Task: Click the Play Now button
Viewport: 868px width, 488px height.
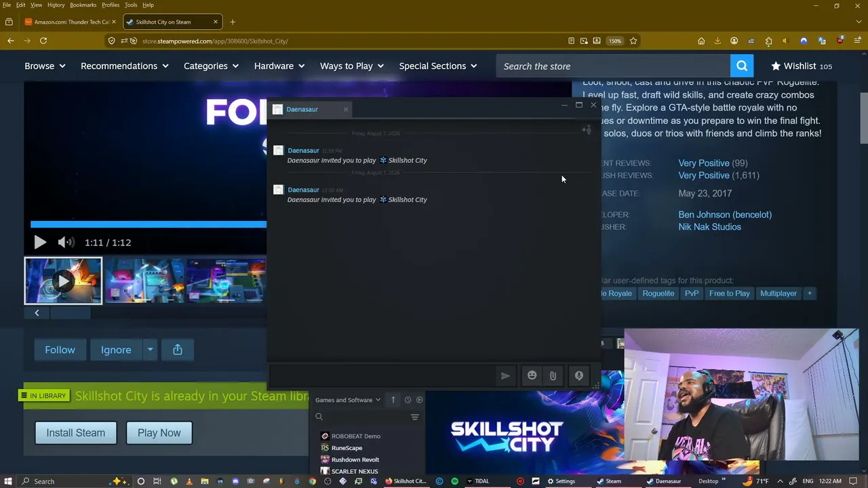Action: 159,432
